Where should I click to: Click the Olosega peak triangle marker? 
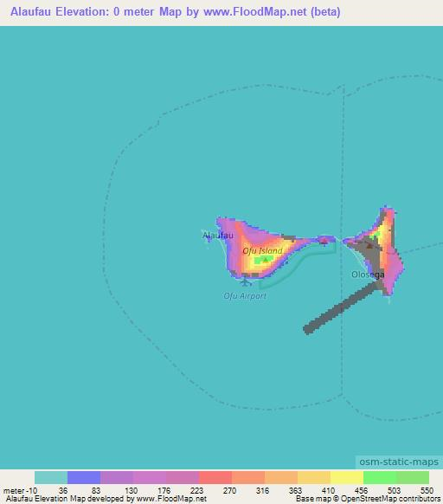coord(369,246)
